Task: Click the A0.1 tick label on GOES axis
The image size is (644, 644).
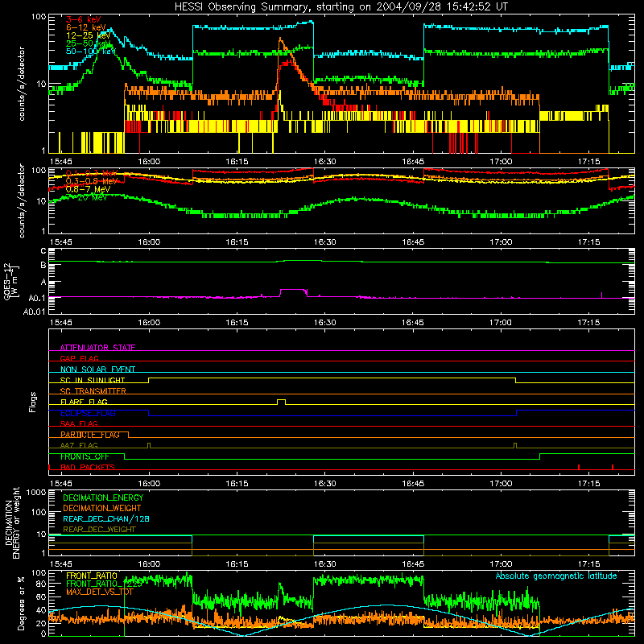Action: pos(36,298)
